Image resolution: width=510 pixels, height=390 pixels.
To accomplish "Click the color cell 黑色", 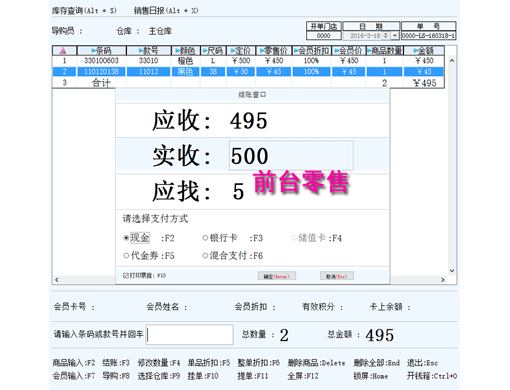I will 186,71.
